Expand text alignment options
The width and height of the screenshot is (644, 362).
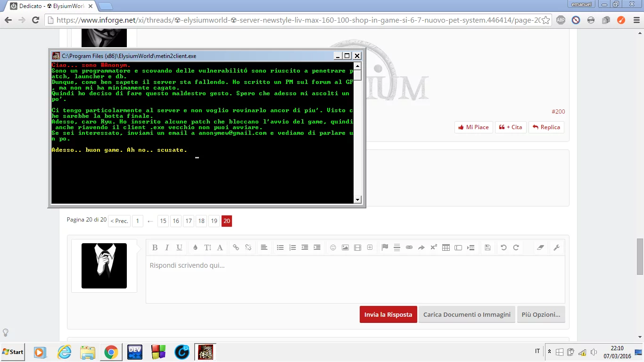click(x=264, y=247)
